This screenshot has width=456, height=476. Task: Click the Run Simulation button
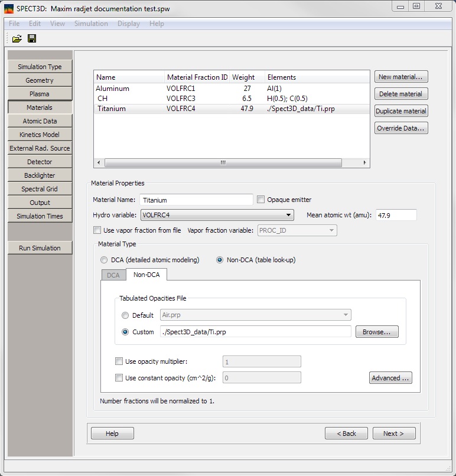click(40, 248)
